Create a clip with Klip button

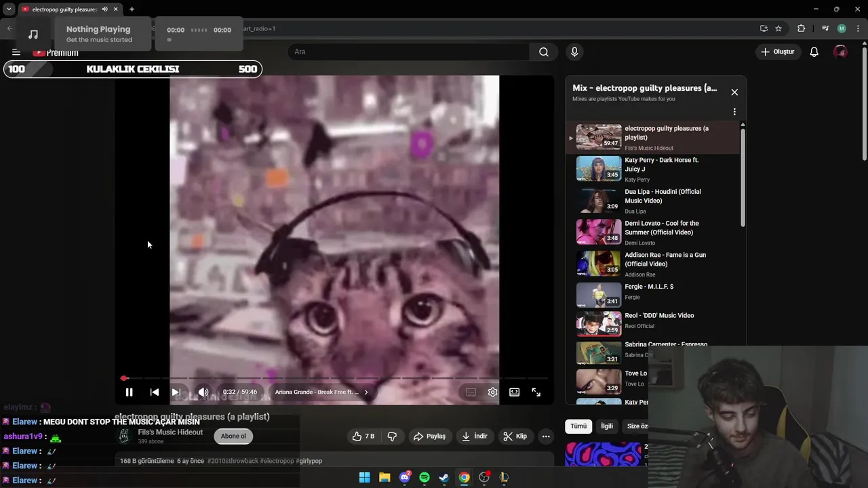pyautogui.click(x=515, y=436)
